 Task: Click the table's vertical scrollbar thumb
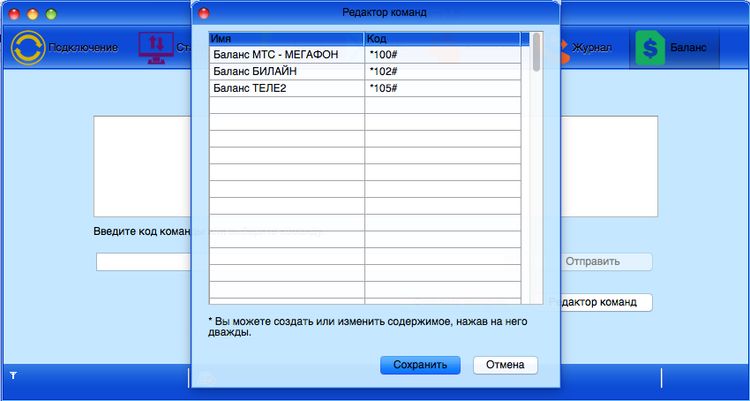[x=537, y=52]
